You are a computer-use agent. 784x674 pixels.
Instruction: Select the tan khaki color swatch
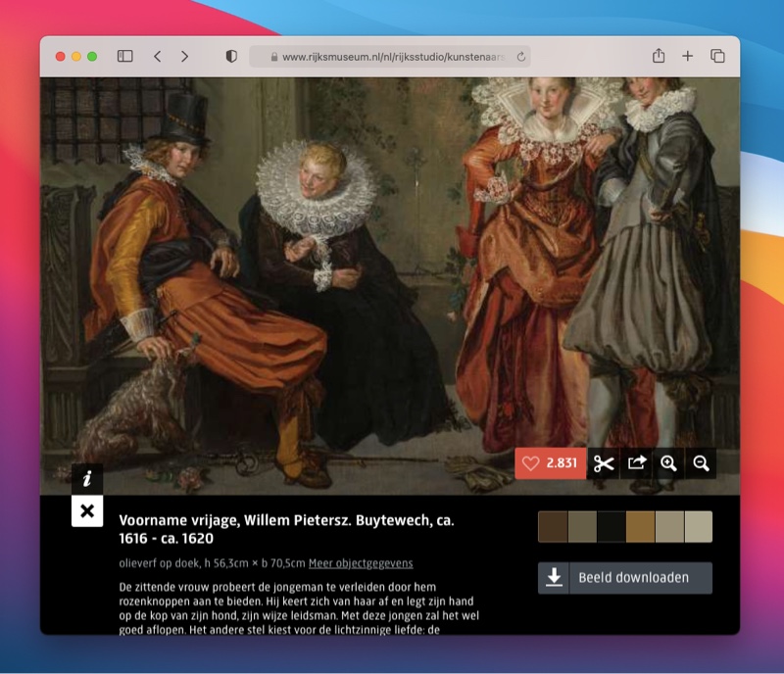(x=669, y=526)
